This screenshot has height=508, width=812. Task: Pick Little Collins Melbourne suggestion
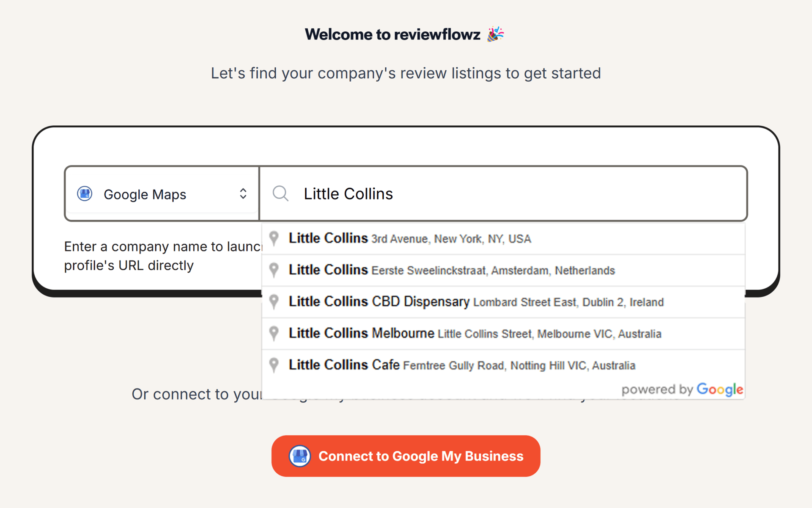click(x=475, y=334)
